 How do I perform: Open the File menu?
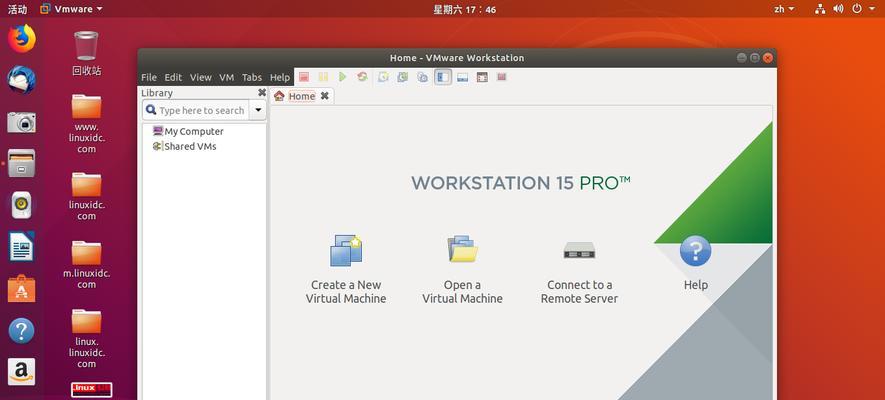[x=149, y=77]
